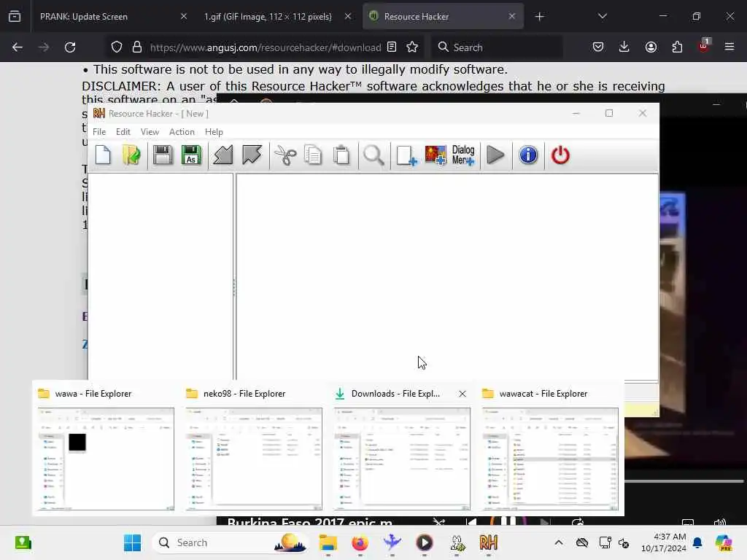Click the blue Info about icon

coord(528,155)
